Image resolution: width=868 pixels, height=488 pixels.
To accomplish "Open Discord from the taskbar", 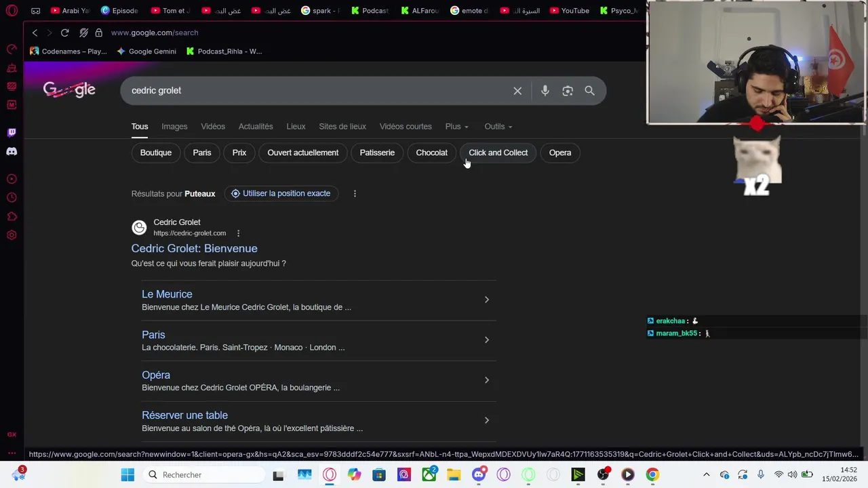I will 479,475.
